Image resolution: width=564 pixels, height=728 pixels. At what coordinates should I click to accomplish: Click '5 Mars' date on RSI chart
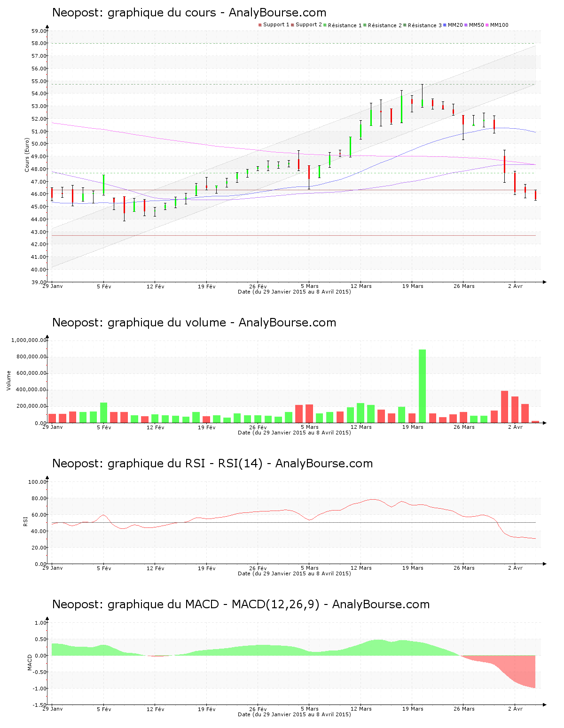309,568
